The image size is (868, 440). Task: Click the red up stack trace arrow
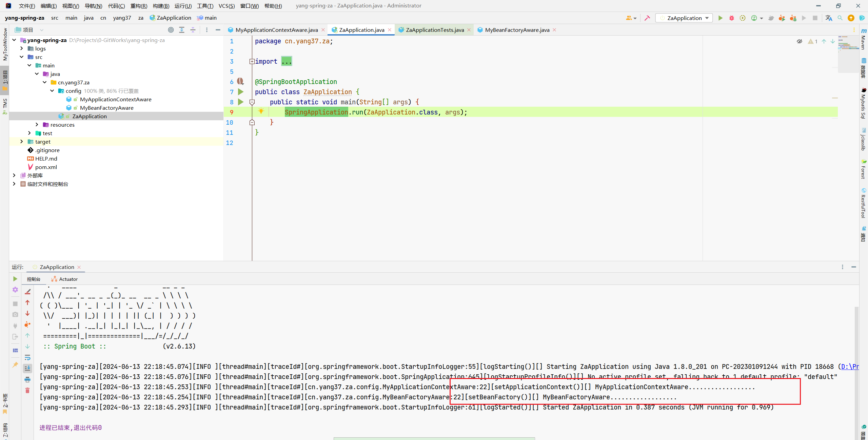[27, 302]
